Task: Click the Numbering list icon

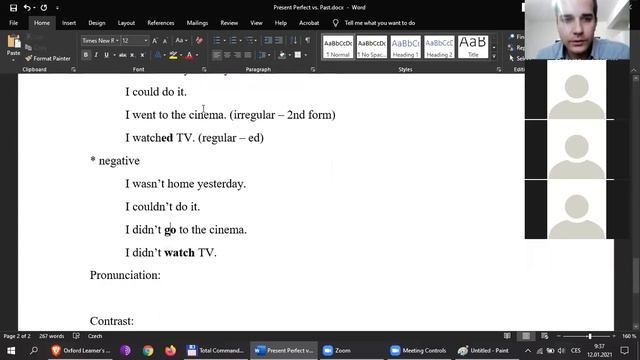Action: 233,40
